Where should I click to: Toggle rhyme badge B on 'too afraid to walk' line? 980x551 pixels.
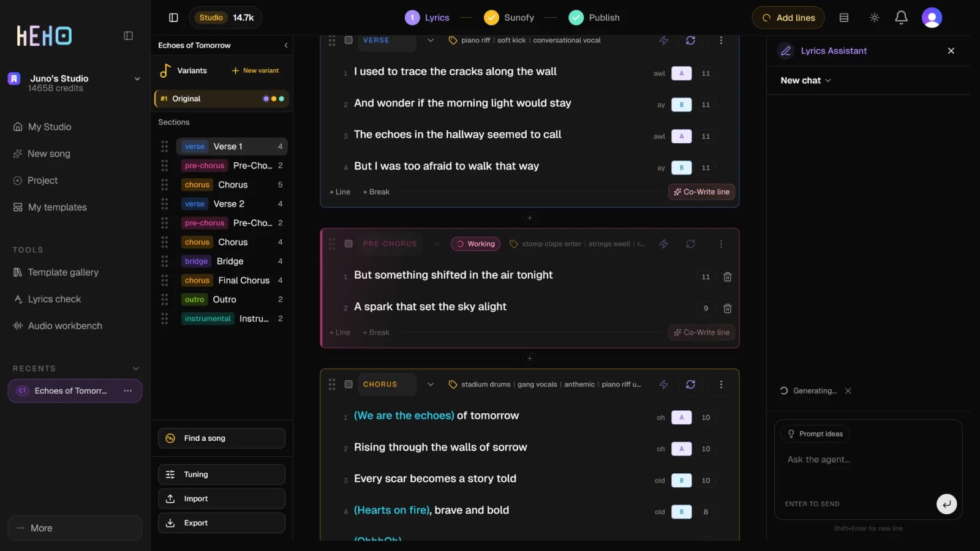pos(681,168)
